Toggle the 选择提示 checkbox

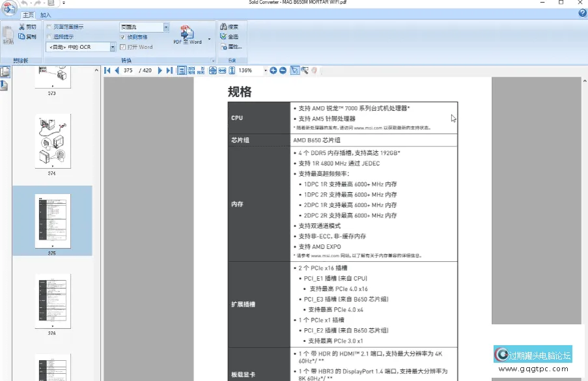pyautogui.click(x=49, y=35)
